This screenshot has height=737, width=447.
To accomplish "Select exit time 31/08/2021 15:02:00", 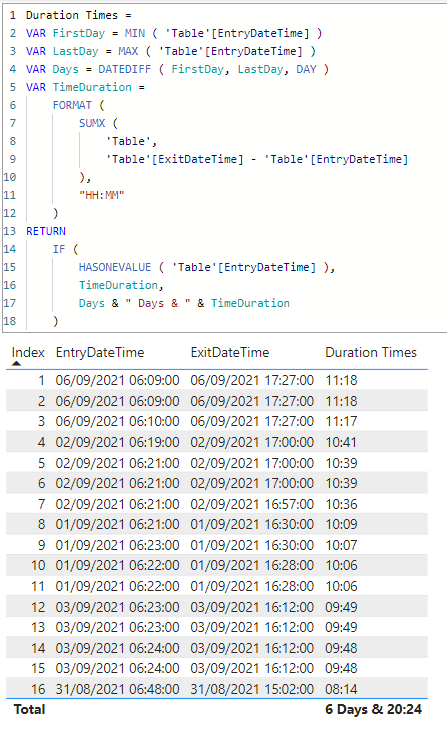I will point(252,689).
